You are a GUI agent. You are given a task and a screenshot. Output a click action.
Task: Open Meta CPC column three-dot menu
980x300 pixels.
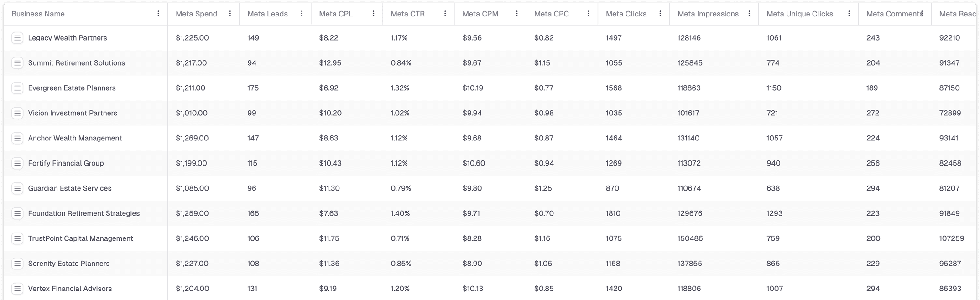589,14
